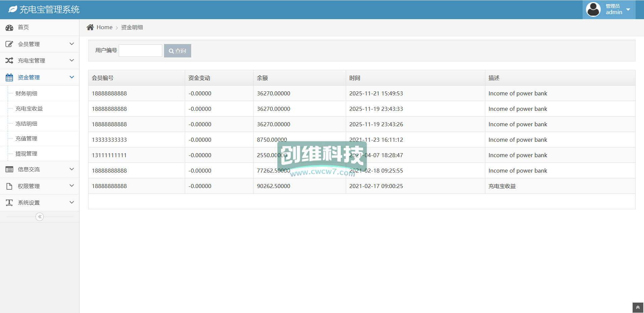Viewport: 644px width, 313px height.
Task: Select 提现管理 in the sidebar
Action: [26, 153]
